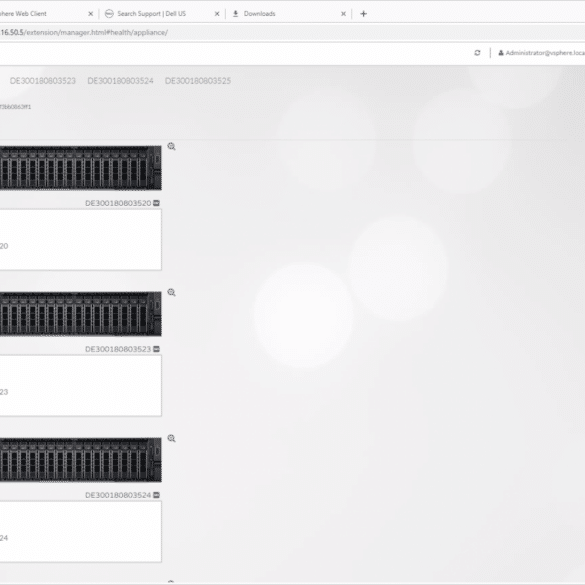
Task: Switch to the Downloads browser tab
Action: [x=289, y=14]
